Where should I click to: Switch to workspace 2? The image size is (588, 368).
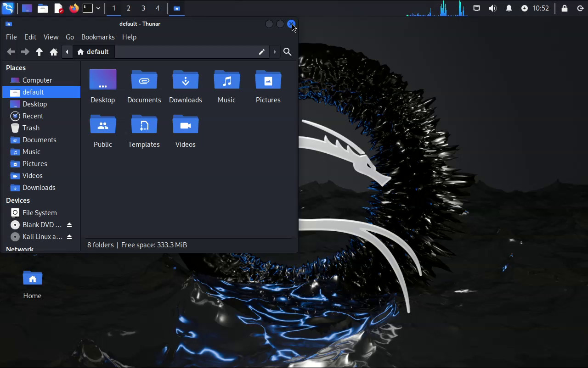(129, 8)
